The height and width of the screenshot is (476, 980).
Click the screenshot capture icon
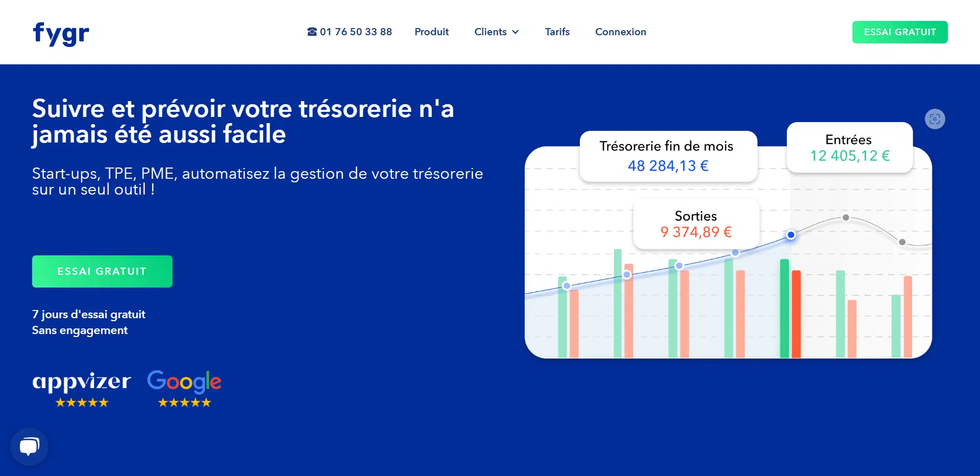click(935, 119)
